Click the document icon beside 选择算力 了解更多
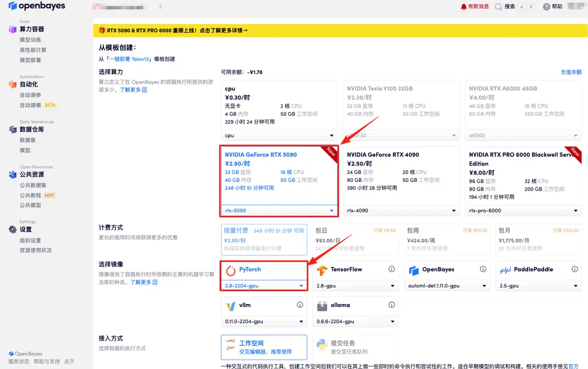 click(x=145, y=90)
